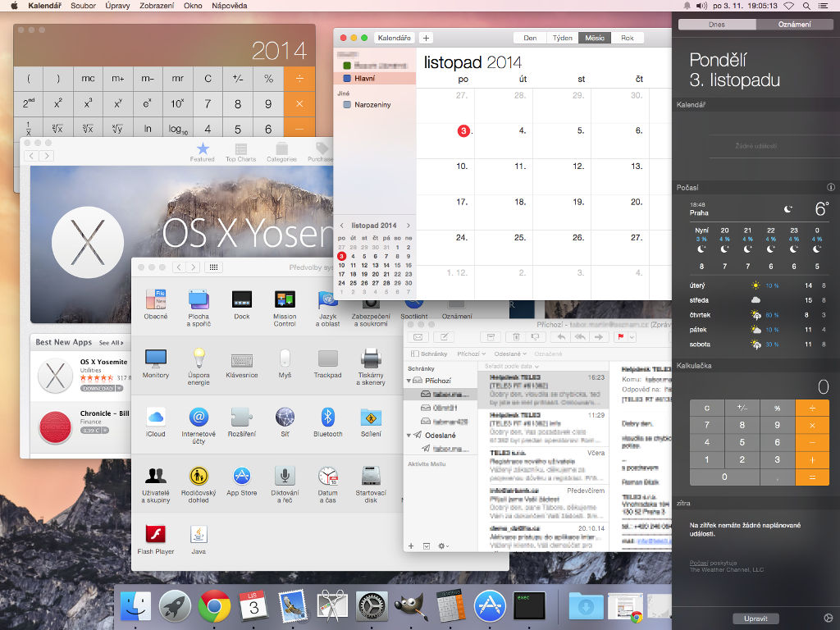Collapse the Odeslané mailbox group in Mail sidebar
840x630 pixels.
[409, 436]
